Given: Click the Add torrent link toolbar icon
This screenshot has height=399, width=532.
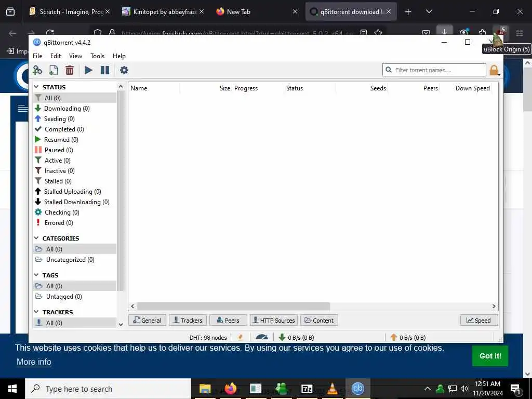Looking at the screenshot, I should [37, 70].
